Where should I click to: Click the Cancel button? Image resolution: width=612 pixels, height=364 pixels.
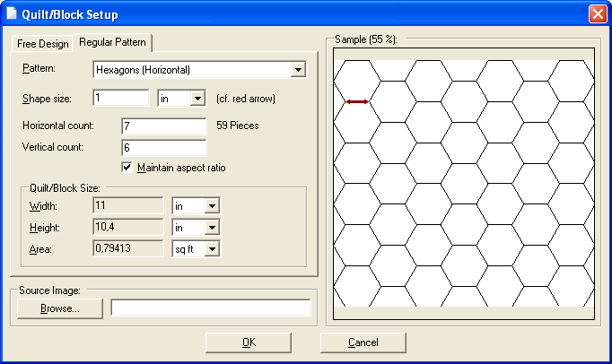click(x=363, y=342)
